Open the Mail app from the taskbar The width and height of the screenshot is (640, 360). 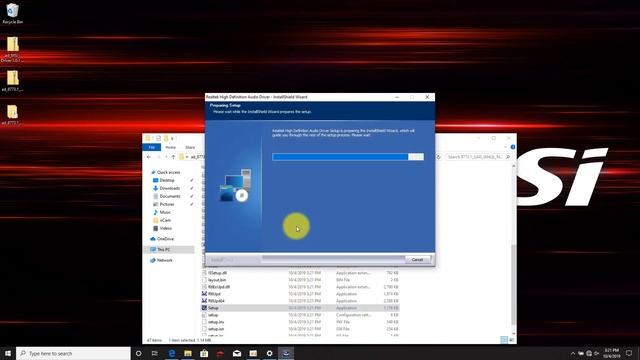click(x=237, y=353)
